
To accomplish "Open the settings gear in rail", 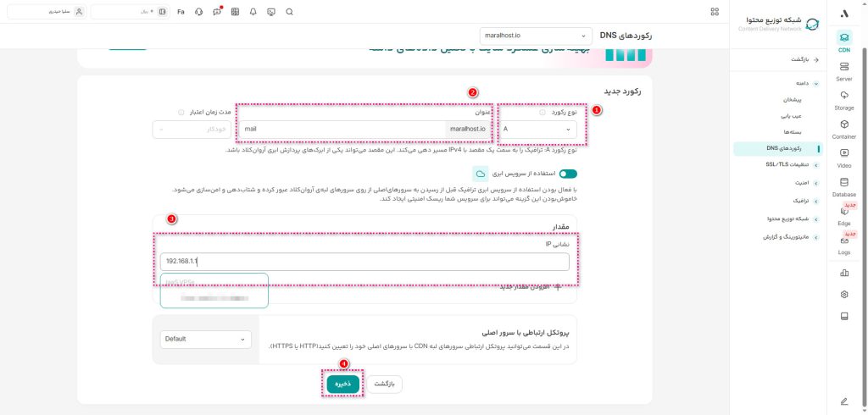I will (844, 295).
